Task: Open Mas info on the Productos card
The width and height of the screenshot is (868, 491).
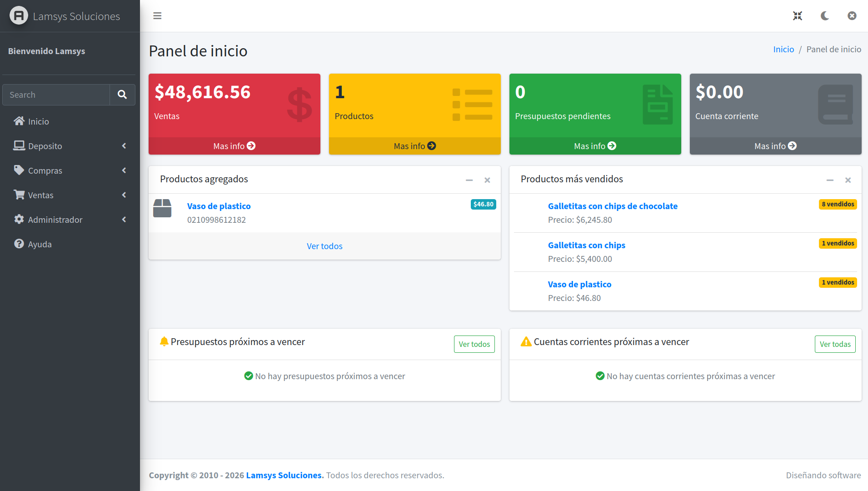Action: tap(415, 146)
